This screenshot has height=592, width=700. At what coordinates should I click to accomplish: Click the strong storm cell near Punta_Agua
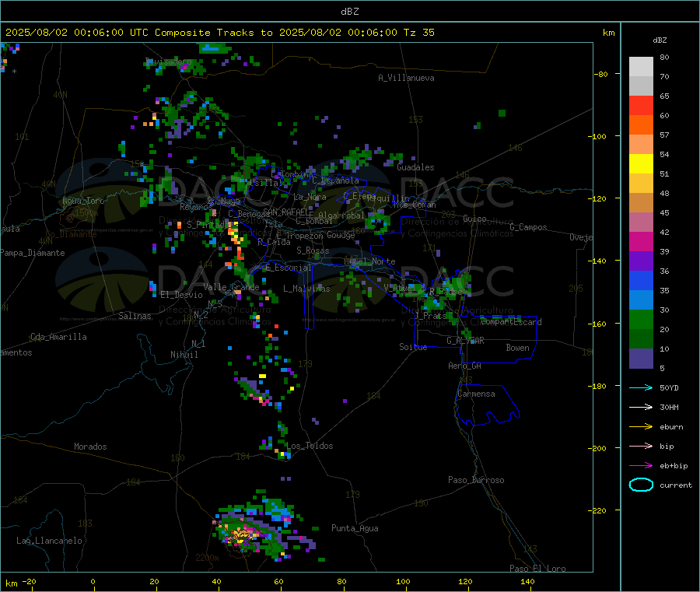pos(243,534)
